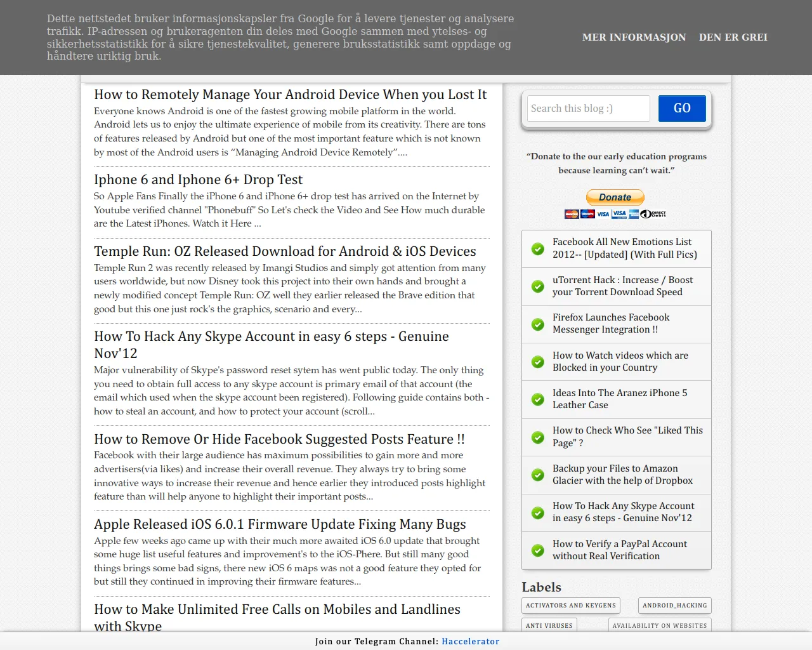
Task: Click the green check icon beside uTorrent Hack
Action: click(538, 287)
